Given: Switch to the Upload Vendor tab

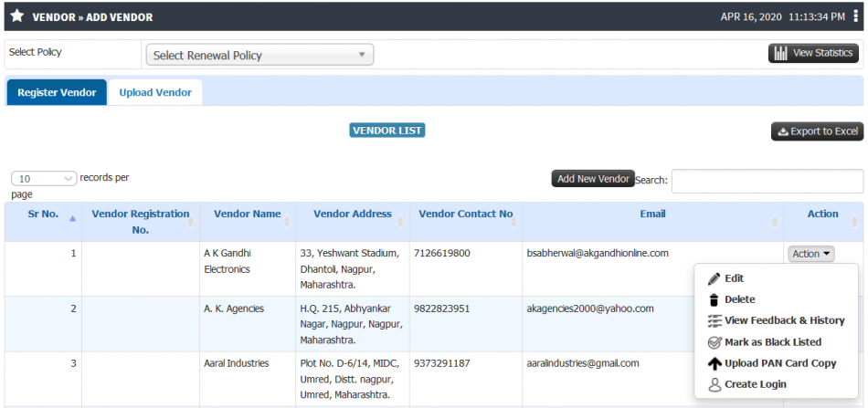Looking at the screenshot, I should click(x=155, y=92).
